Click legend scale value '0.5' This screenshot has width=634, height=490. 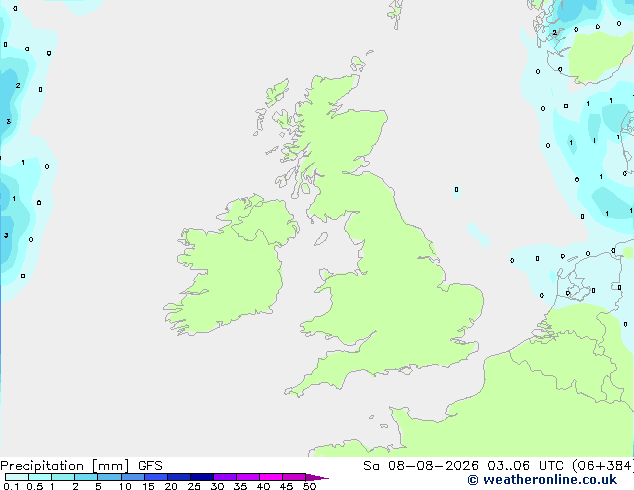coord(35,486)
